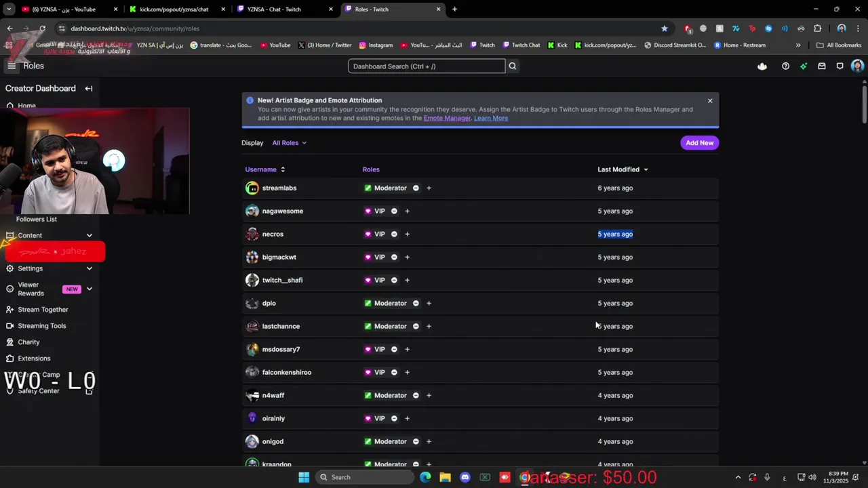This screenshot has width=868, height=488.
Task: Switch to the kick.com popout chat tab
Action: click(178, 9)
